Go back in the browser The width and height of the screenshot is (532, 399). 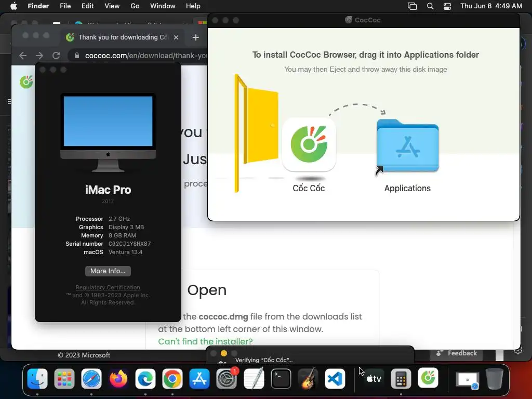click(x=23, y=56)
